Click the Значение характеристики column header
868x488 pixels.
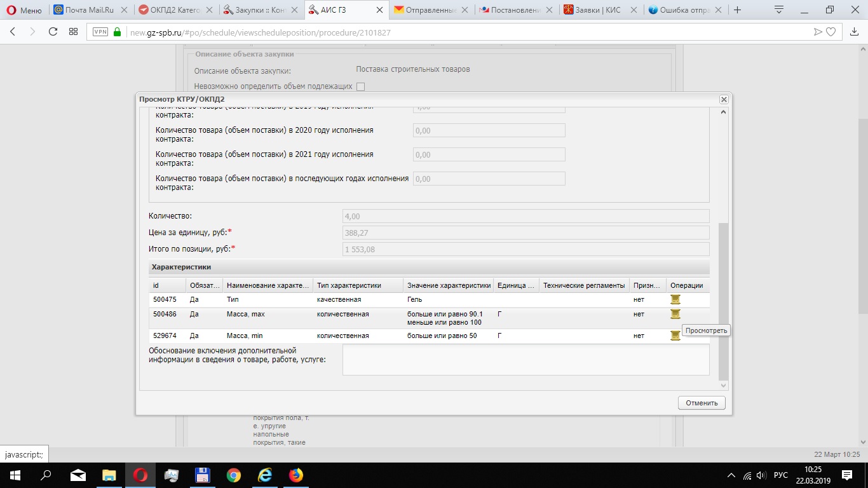coord(448,285)
